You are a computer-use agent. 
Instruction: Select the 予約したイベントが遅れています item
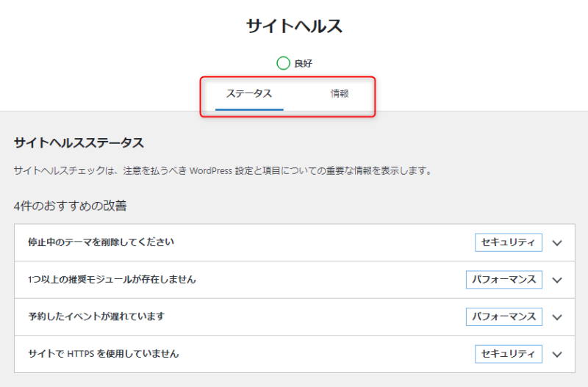(x=96, y=317)
